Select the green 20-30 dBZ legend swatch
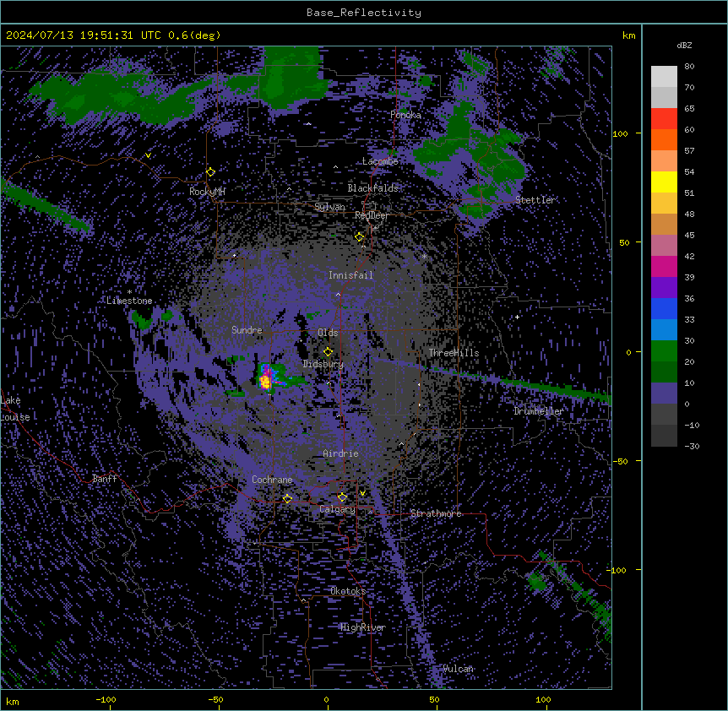728x711 pixels. (664, 351)
